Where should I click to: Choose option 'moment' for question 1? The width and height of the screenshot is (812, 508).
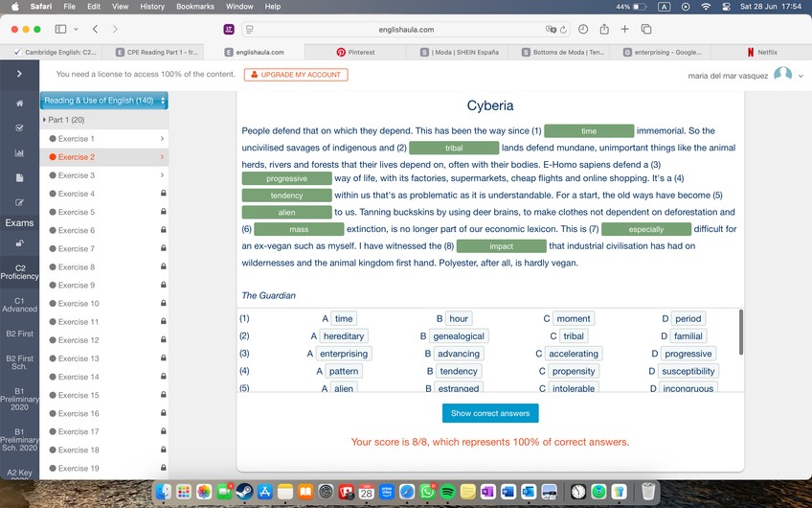[x=574, y=319]
